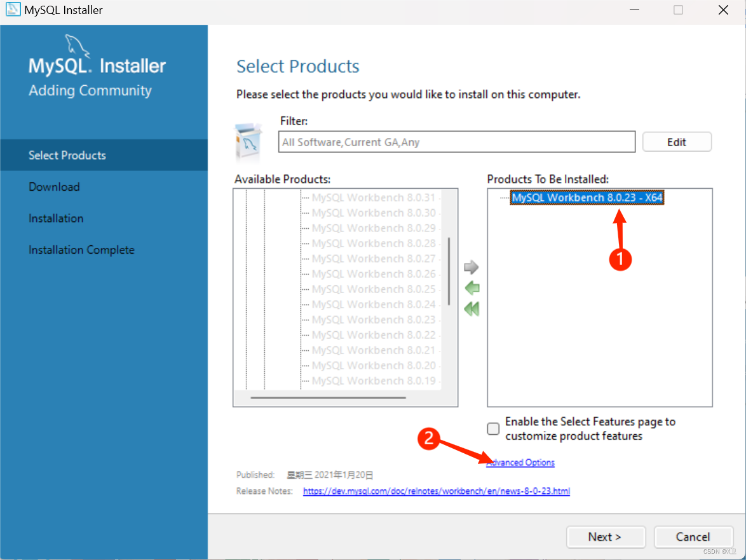This screenshot has height=560, width=746.
Task: Click the MySQL Installer title bar icon
Action: point(13,10)
